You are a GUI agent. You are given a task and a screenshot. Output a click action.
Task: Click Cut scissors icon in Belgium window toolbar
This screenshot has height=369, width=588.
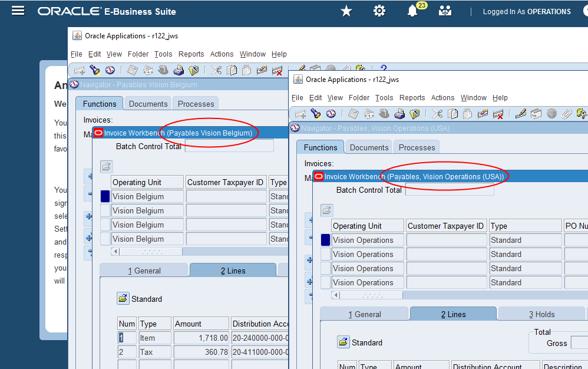pos(216,70)
